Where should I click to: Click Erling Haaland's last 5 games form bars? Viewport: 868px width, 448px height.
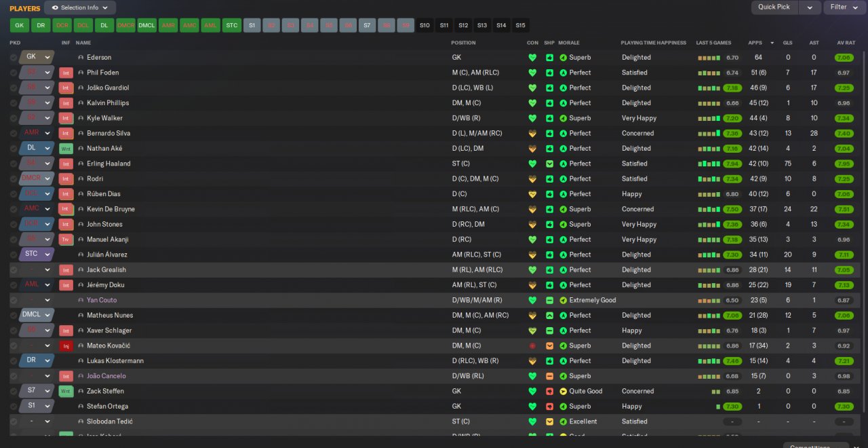click(x=709, y=164)
